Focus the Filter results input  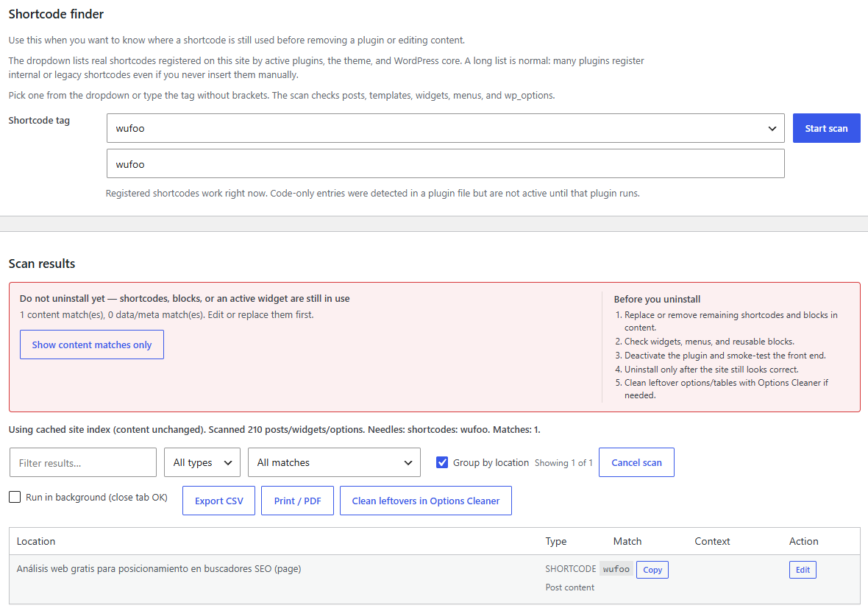coord(83,462)
